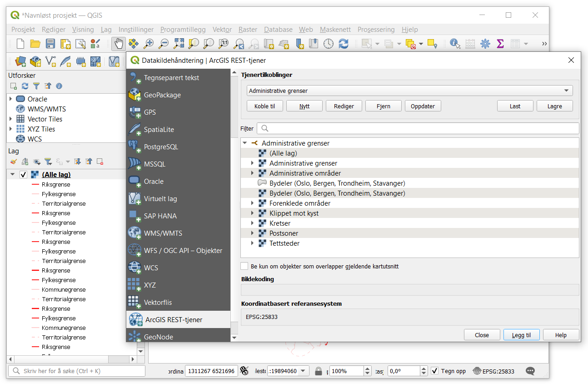Click the Rediger button
The width and height of the screenshot is (588, 384).
coord(344,106)
